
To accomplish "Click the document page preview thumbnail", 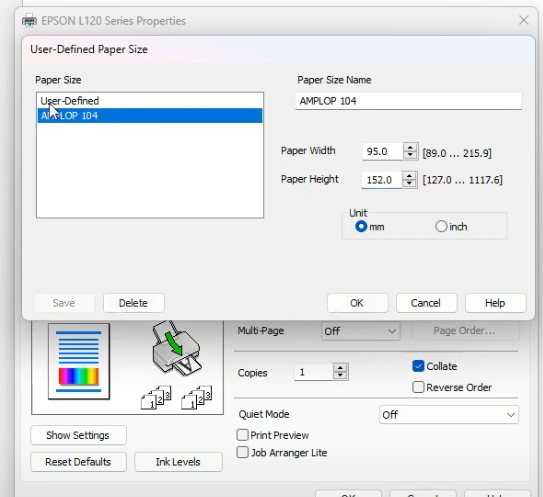I will click(x=79, y=361).
